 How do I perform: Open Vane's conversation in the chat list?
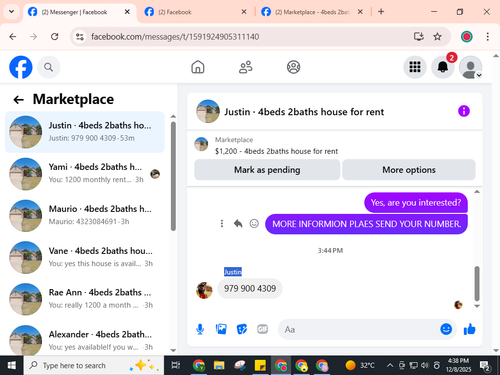[85, 257]
